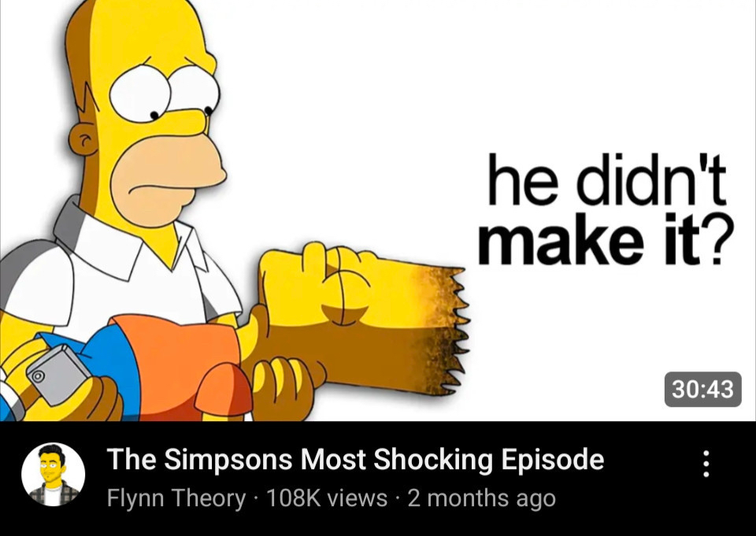Click the "2 months ago" upload date

[x=482, y=498]
